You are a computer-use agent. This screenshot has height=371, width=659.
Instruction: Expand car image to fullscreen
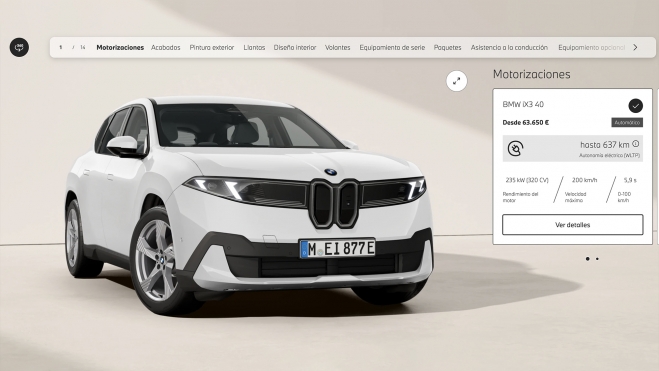(x=456, y=81)
